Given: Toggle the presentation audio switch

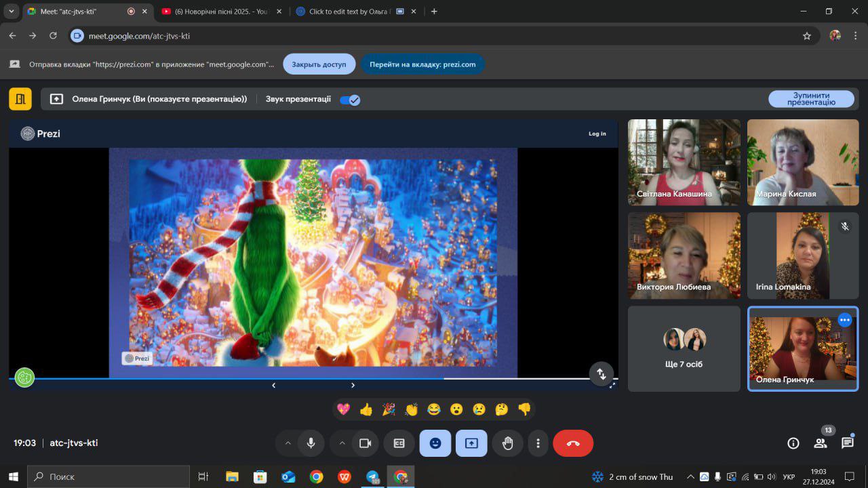Looking at the screenshot, I should click(350, 100).
